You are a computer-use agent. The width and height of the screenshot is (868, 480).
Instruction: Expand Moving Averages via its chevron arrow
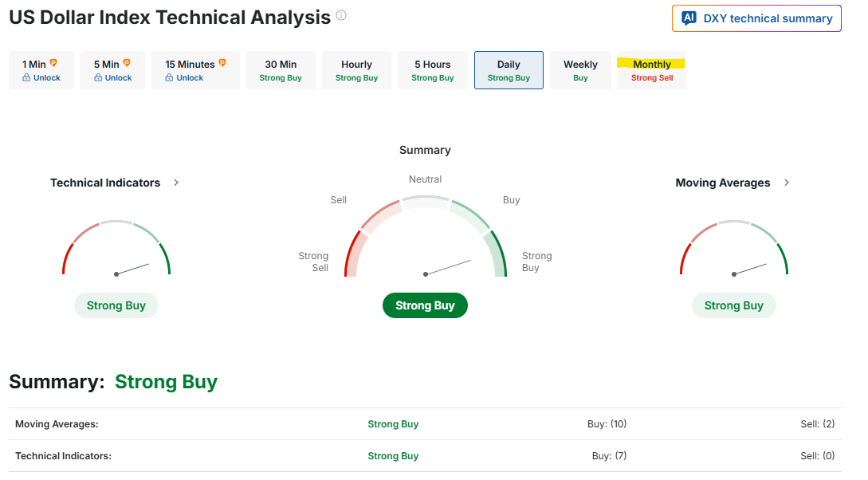(x=787, y=183)
